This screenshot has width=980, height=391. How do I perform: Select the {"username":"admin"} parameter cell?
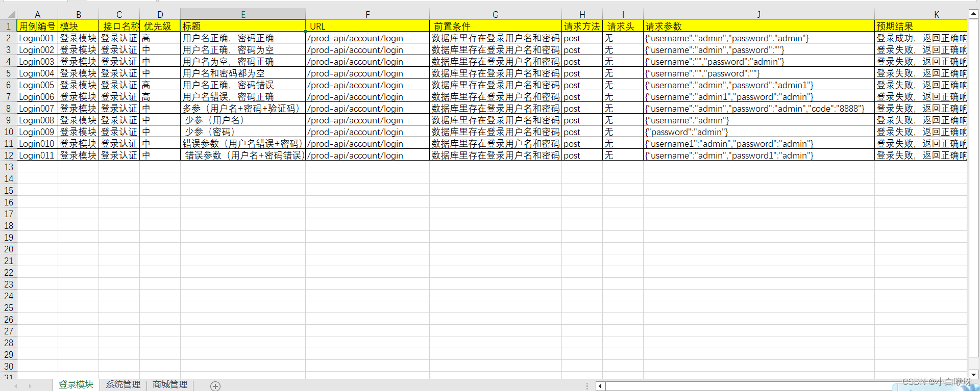click(759, 120)
